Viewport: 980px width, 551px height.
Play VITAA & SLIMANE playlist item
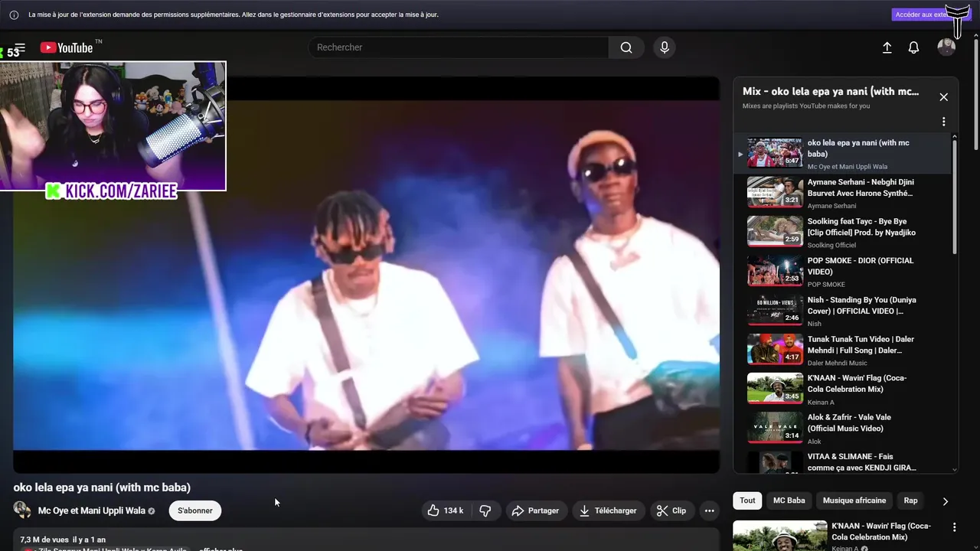point(842,461)
